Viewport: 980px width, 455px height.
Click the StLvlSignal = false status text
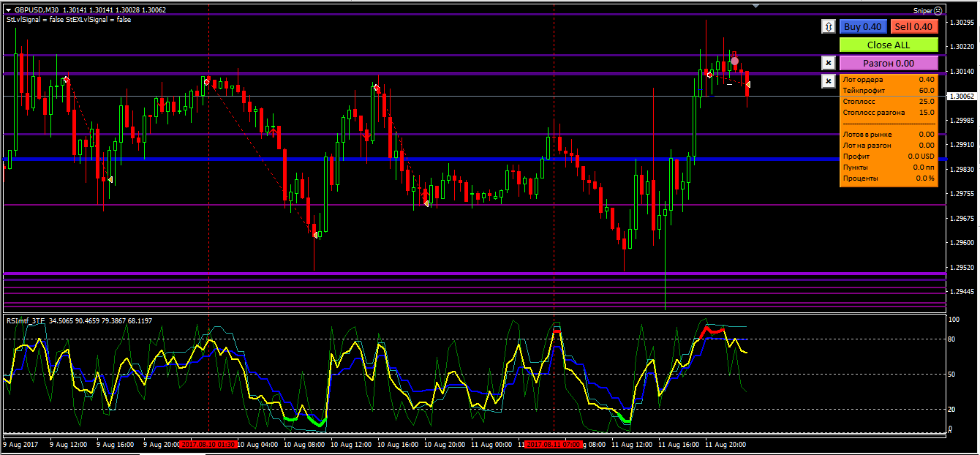click(x=35, y=20)
